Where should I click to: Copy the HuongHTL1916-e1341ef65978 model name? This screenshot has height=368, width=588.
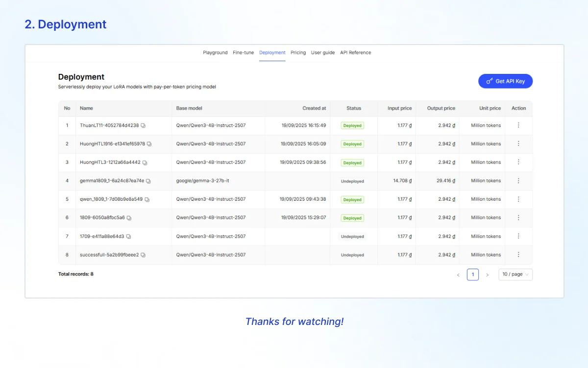point(149,144)
